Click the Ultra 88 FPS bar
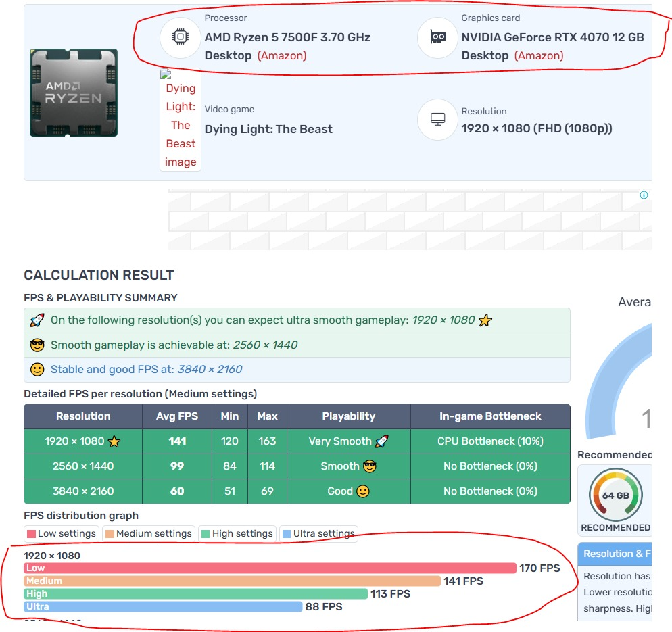 click(x=164, y=607)
